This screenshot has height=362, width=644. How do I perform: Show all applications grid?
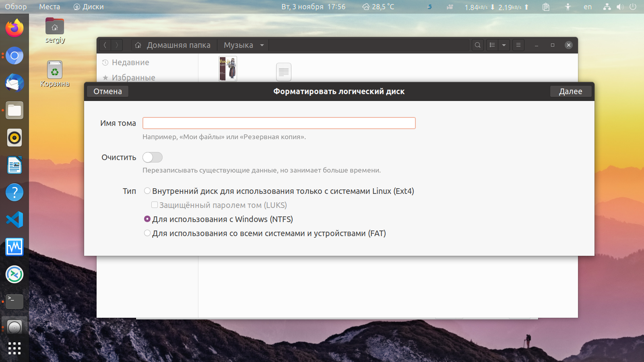14,348
